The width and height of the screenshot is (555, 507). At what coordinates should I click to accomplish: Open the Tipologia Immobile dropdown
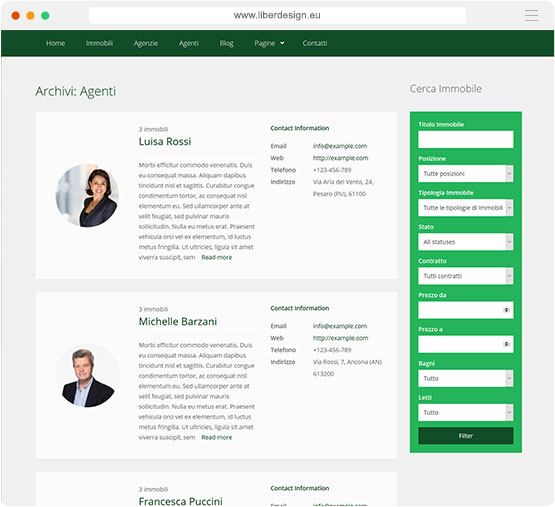click(x=465, y=207)
